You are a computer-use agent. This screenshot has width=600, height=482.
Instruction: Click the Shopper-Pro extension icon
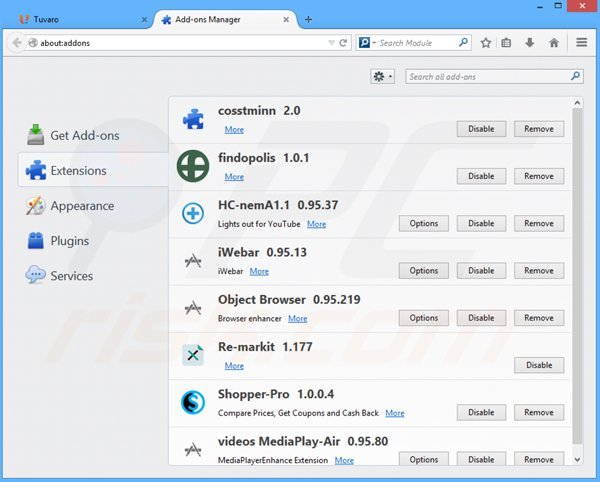point(193,402)
